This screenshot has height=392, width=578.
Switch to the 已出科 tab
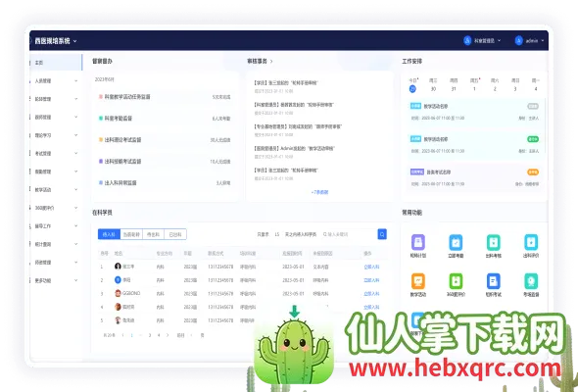[x=175, y=234]
